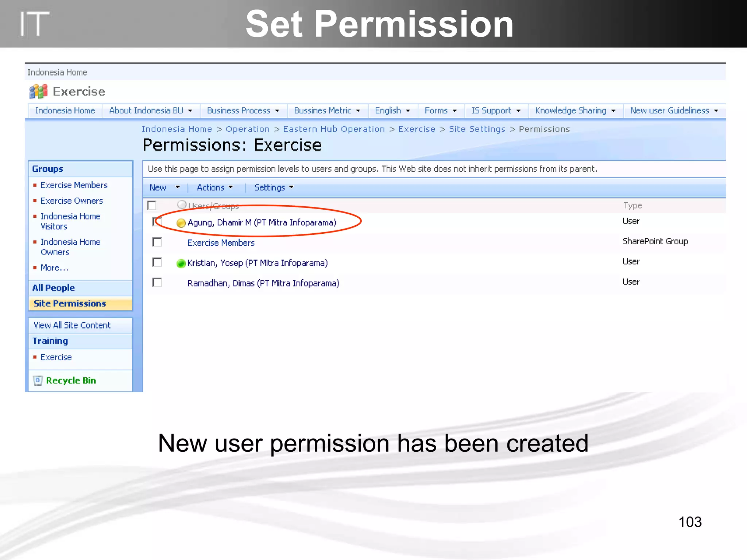This screenshot has height=560, width=747.
Task: Open Indonesia Home Owners group link
Action: 70,247
